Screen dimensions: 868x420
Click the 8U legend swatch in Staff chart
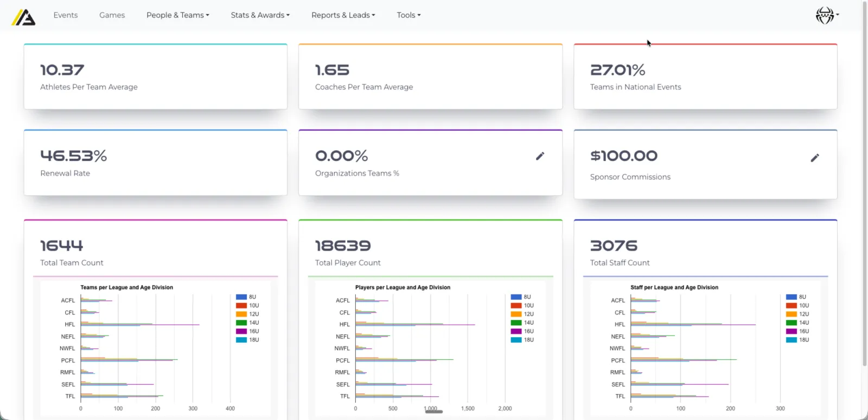tap(792, 297)
